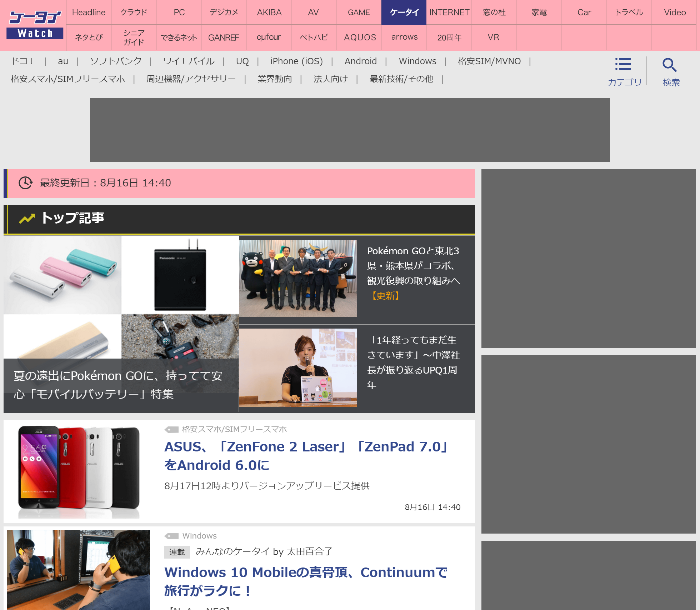Click the 法人向け category link
Image resolution: width=700 pixels, height=610 pixels.
[331, 79]
